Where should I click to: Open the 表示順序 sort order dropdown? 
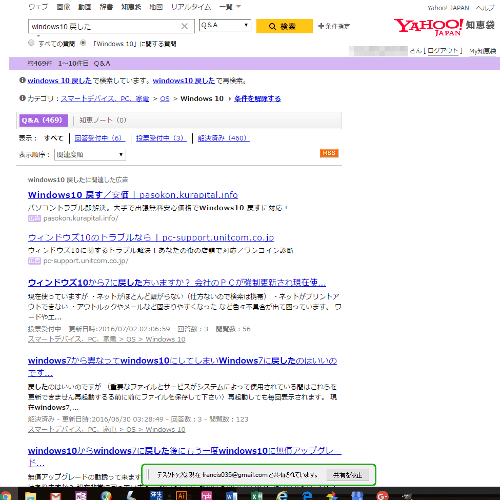90,154
